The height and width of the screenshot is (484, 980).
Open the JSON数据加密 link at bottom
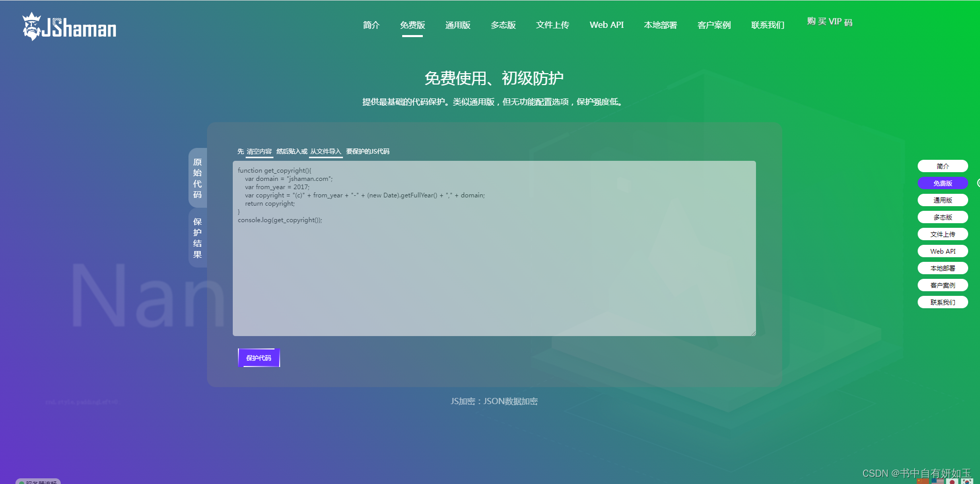click(510, 401)
